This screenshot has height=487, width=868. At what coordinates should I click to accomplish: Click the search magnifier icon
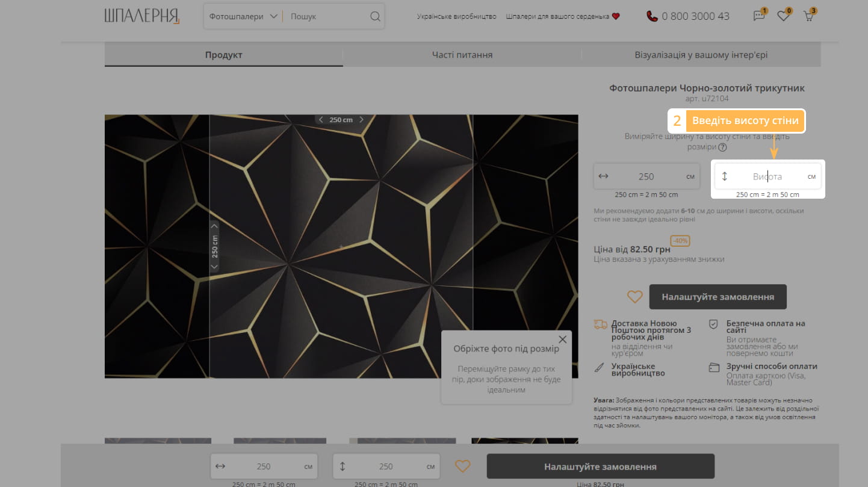[375, 16]
